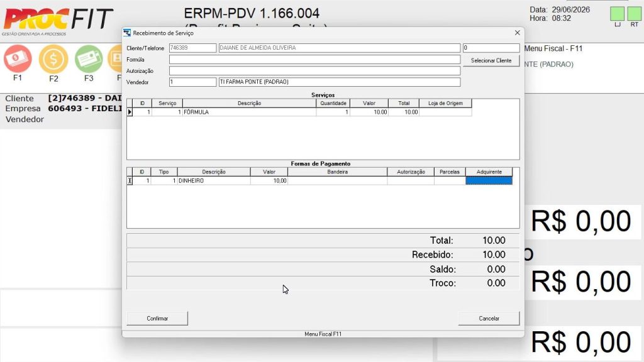Click the Vendedor code field
This screenshot has width=644, height=362.
(192, 82)
